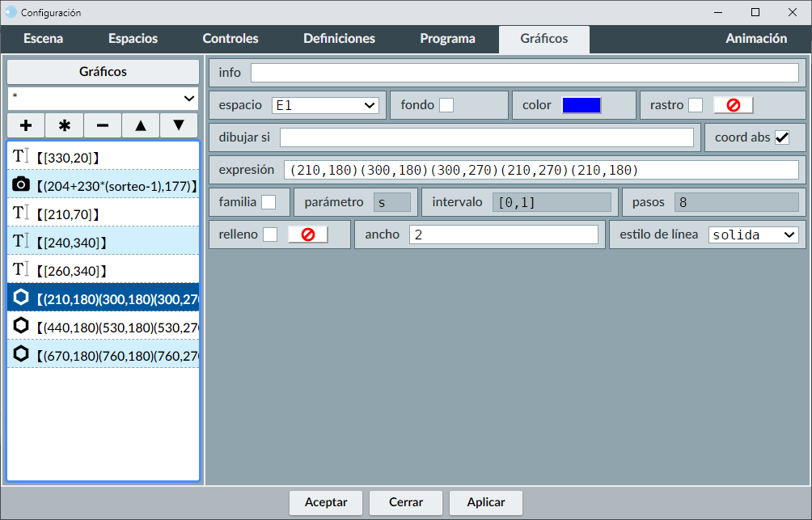Click the plus icon to add a graphic
The image size is (812, 520).
point(26,125)
